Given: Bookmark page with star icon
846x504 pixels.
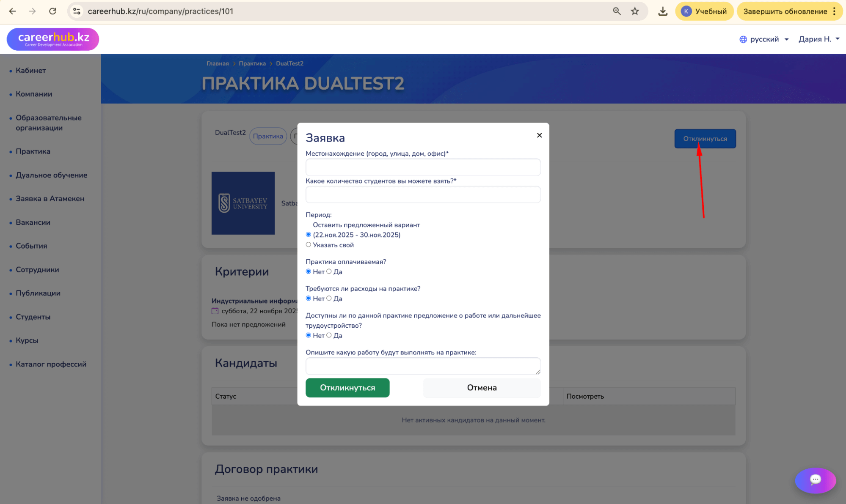Looking at the screenshot, I should (x=635, y=11).
